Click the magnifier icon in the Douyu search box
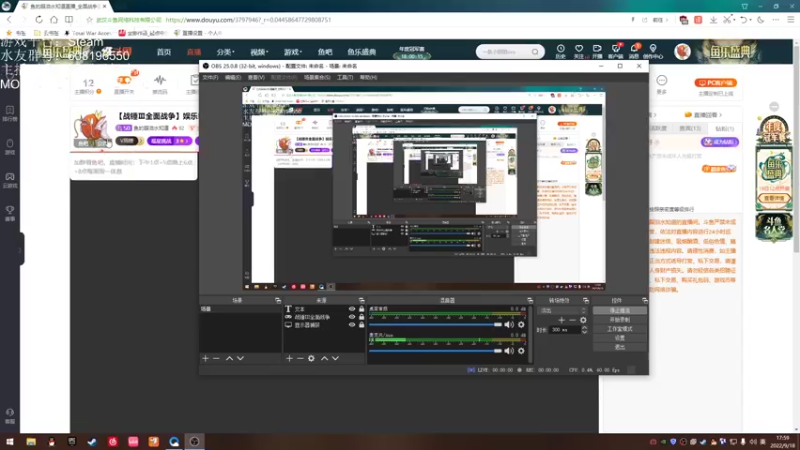This screenshot has width=800, height=450. pyautogui.click(x=535, y=52)
